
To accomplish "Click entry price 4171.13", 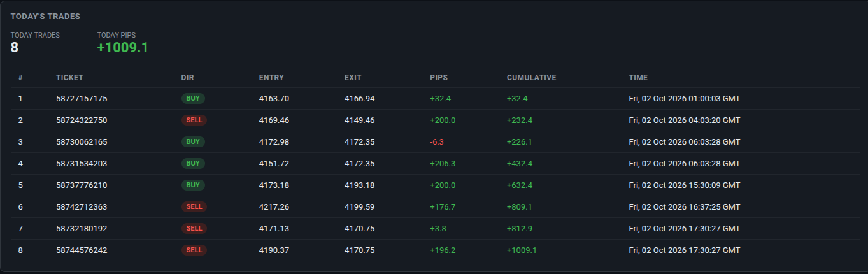I will point(274,229).
